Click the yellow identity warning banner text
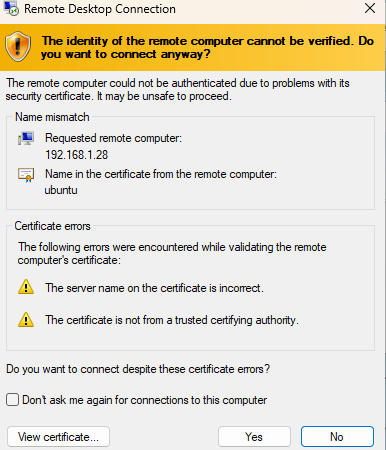 pyautogui.click(x=208, y=47)
